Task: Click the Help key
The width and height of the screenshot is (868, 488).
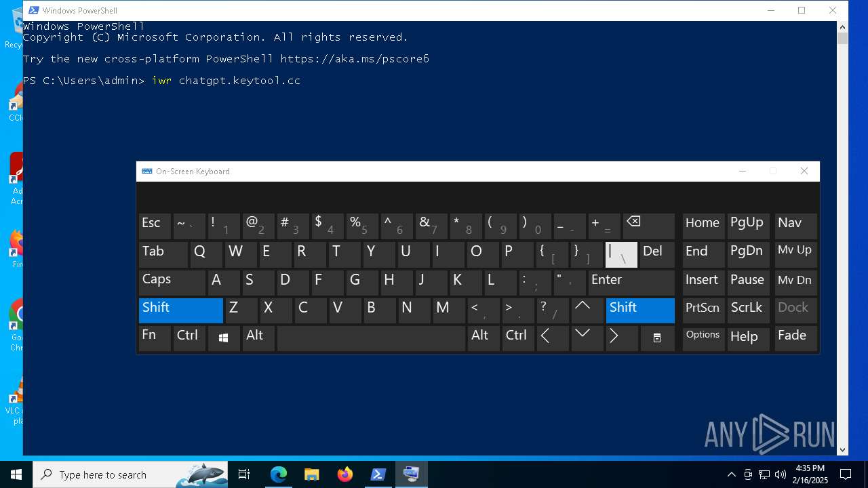Action: (749, 338)
